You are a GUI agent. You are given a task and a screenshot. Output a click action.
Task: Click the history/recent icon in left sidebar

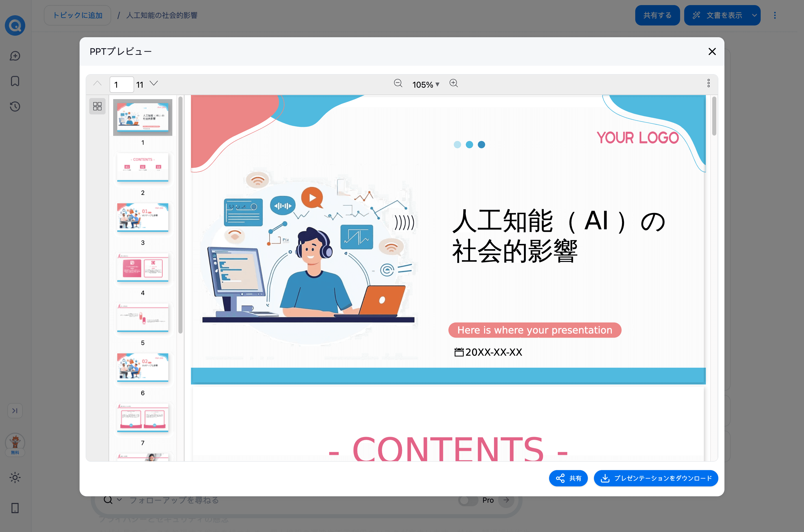(x=16, y=106)
